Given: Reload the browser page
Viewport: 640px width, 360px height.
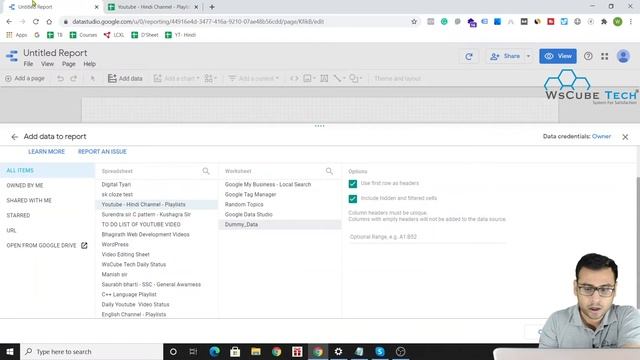Looking at the screenshot, I should coord(36,22).
